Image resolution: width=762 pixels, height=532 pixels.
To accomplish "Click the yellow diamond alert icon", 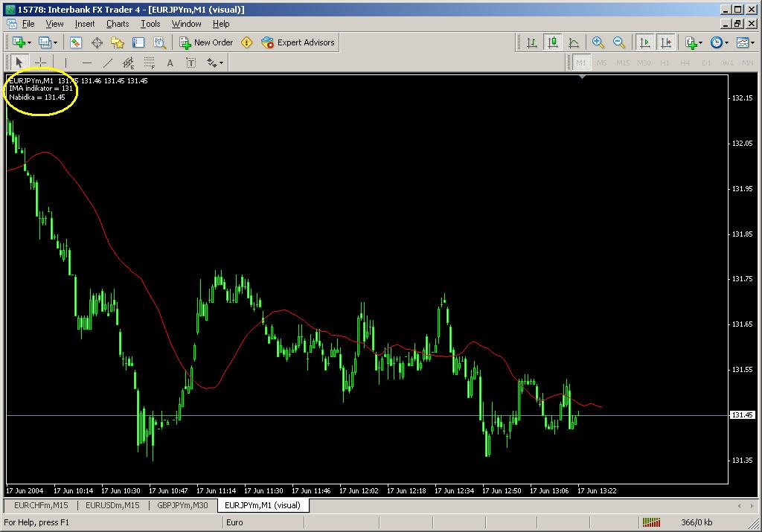I will pyautogui.click(x=247, y=42).
